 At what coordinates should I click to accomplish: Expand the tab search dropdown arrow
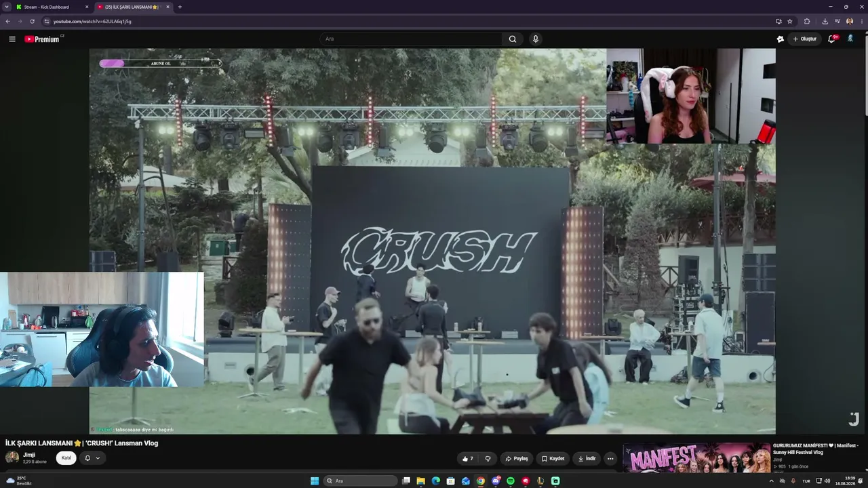[7, 7]
